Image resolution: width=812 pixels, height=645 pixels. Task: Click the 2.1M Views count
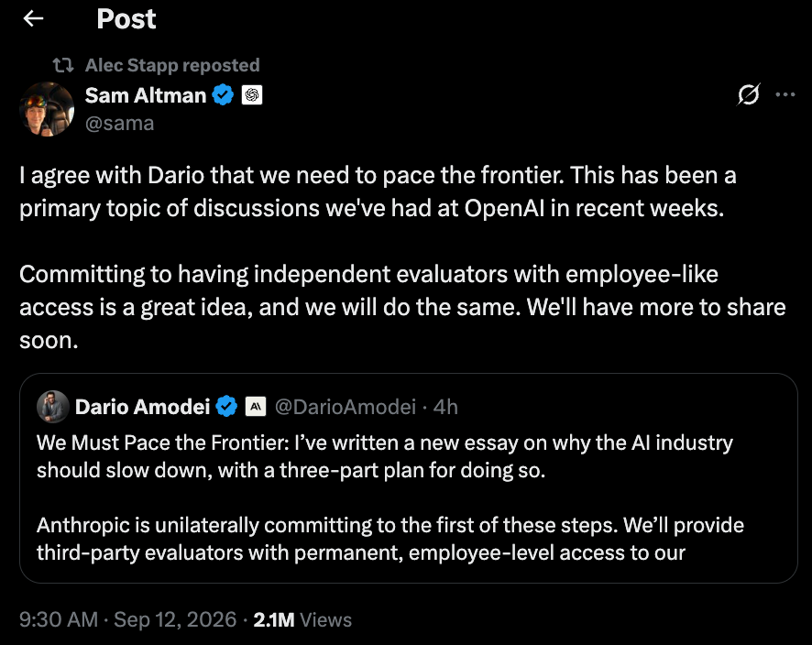coord(302,619)
